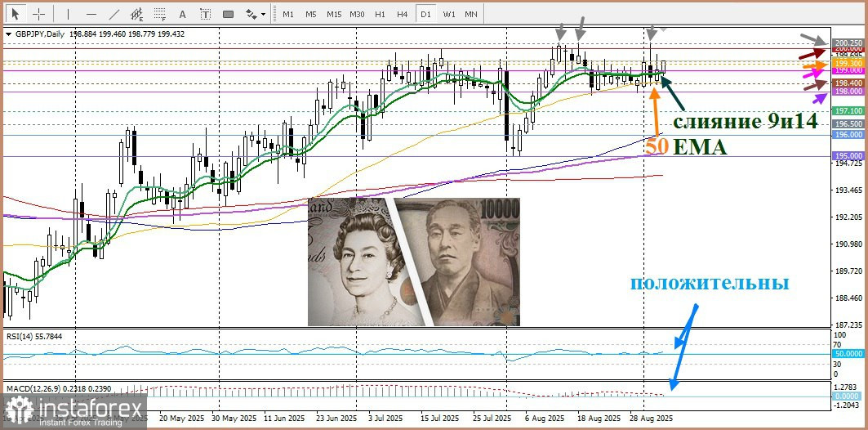
Task: Click the 195.000 violet price label
Action: (x=848, y=156)
